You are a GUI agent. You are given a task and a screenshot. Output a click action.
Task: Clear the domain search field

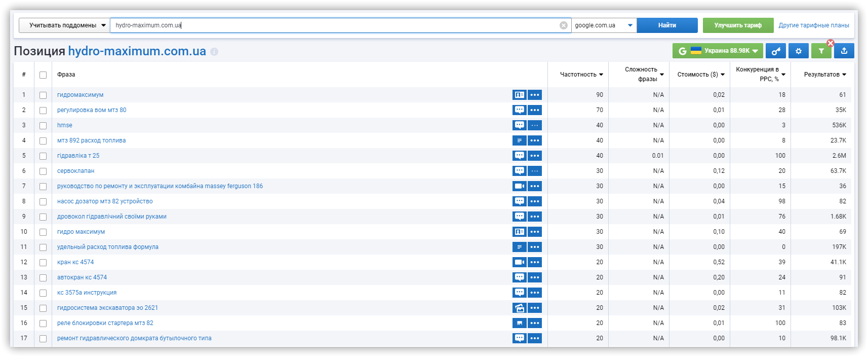pyautogui.click(x=563, y=25)
